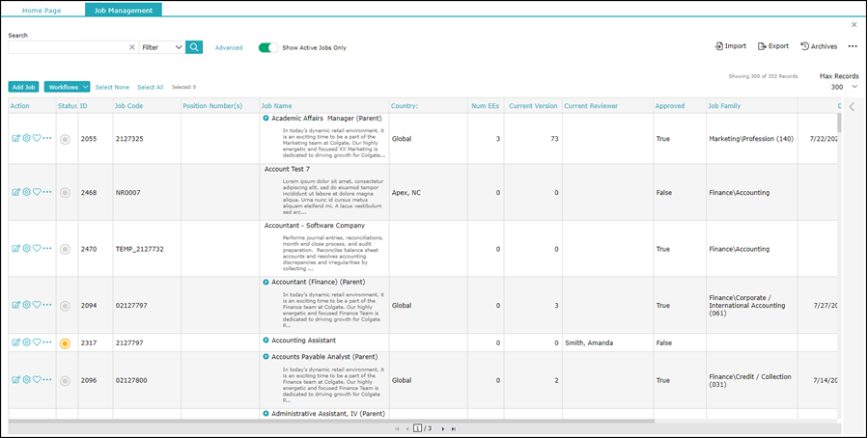The height and width of the screenshot is (438, 868).
Task: Clear the search field with the X
Action: (x=131, y=47)
